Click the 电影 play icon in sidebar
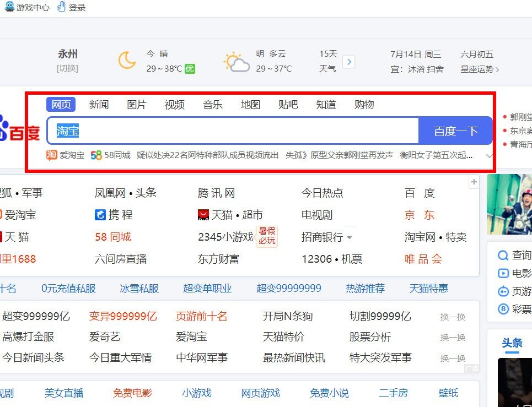 coord(503,272)
